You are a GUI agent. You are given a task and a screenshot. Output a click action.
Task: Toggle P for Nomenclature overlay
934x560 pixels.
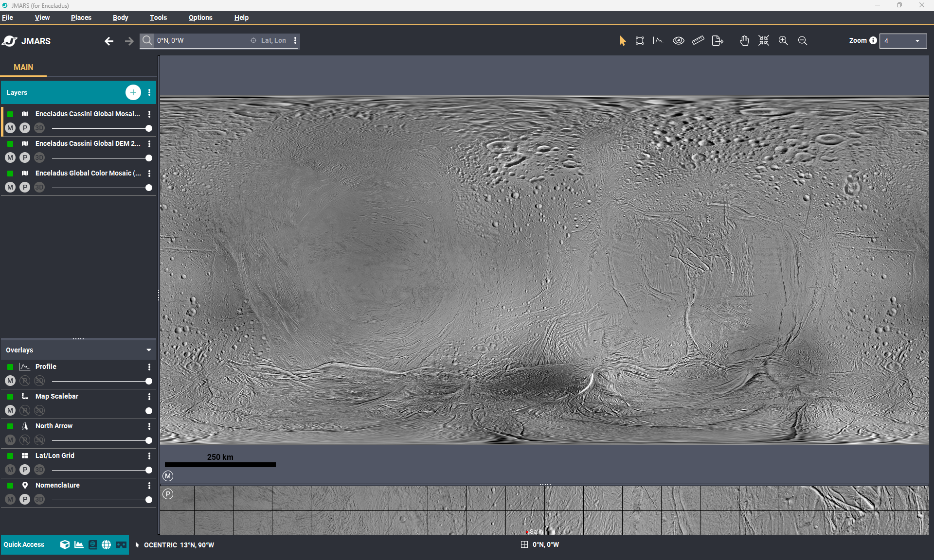25,500
